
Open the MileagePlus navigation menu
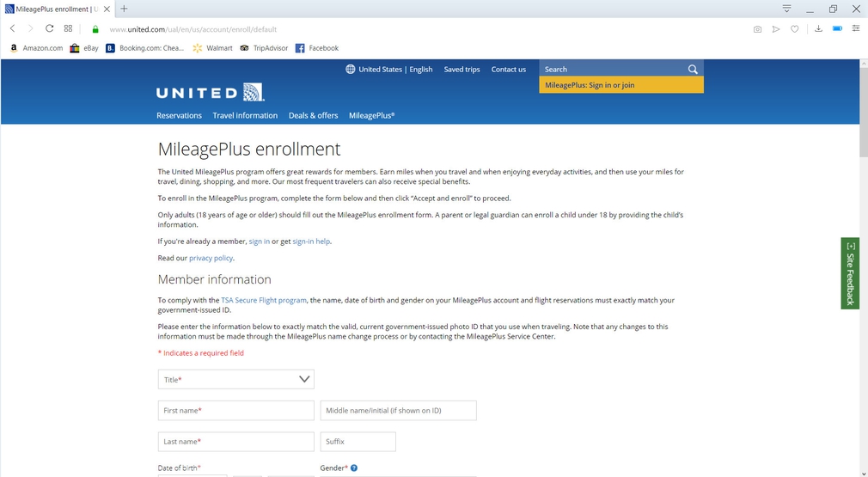371,116
